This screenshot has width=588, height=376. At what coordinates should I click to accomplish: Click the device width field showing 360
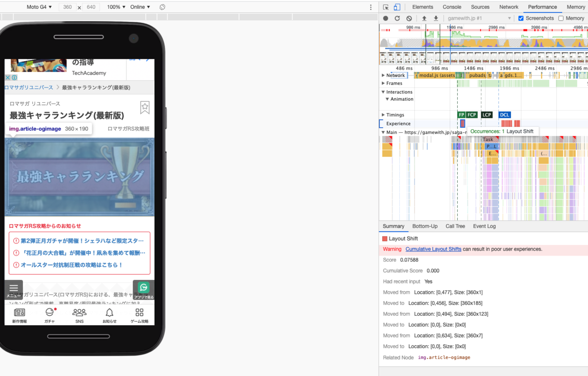click(67, 7)
